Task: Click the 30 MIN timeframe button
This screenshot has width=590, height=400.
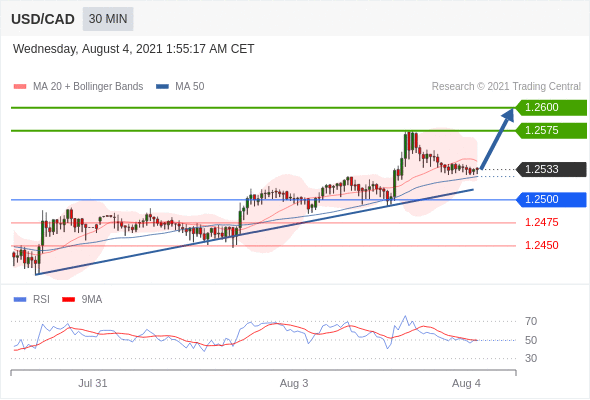Action: (108, 19)
